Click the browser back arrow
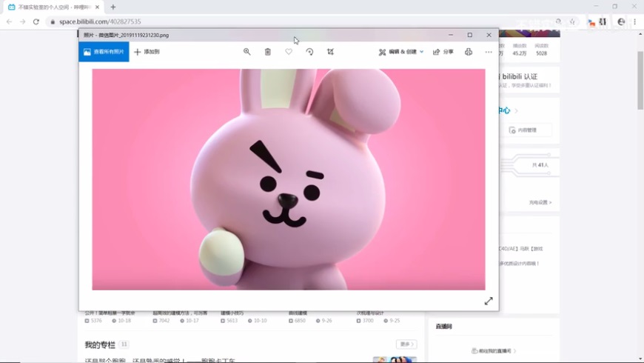The height and width of the screenshot is (363, 644). click(x=10, y=21)
